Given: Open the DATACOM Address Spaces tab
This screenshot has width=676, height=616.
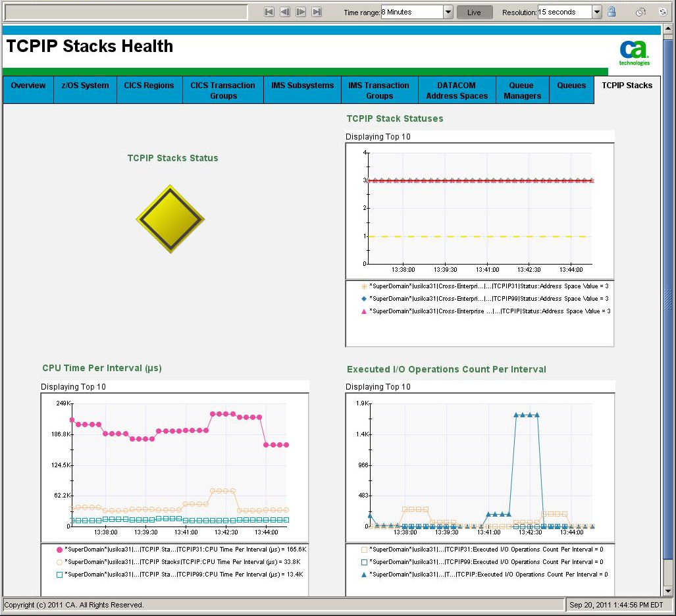Looking at the screenshot, I should tap(457, 90).
